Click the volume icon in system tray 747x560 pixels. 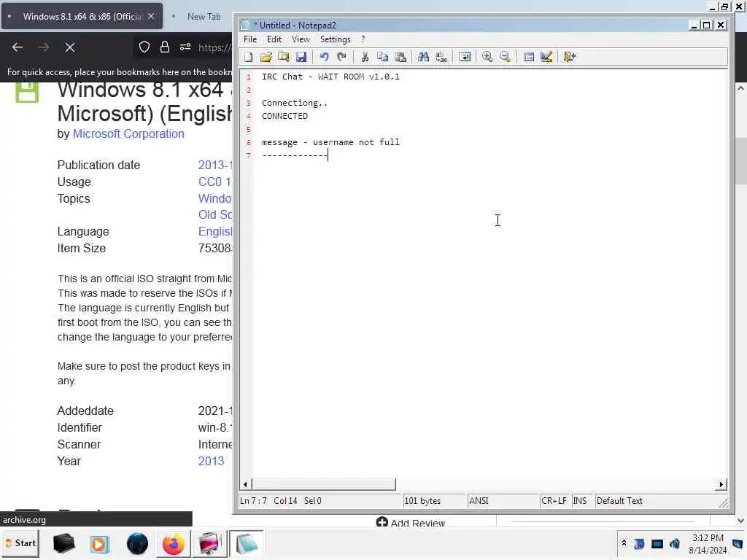675,544
